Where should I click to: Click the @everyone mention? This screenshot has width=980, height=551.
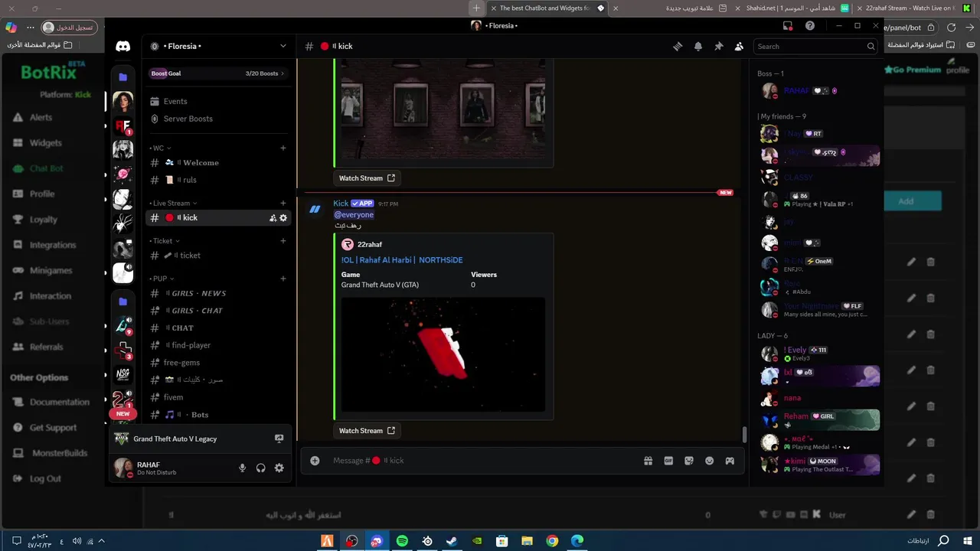[x=354, y=215]
